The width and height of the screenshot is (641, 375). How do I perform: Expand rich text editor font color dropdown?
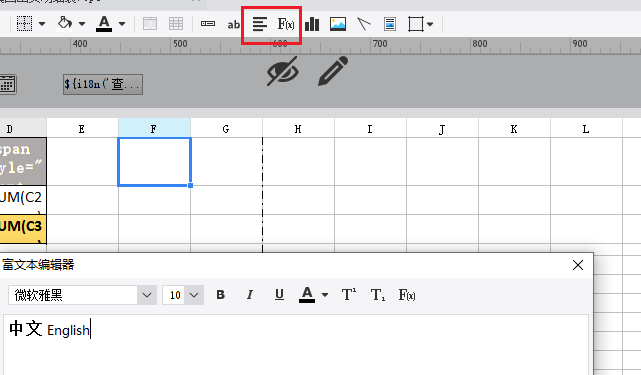(325, 295)
